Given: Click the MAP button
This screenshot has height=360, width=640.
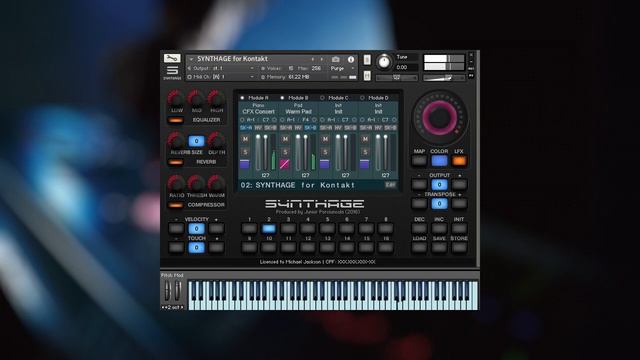Looking at the screenshot, I should [419, 161].
